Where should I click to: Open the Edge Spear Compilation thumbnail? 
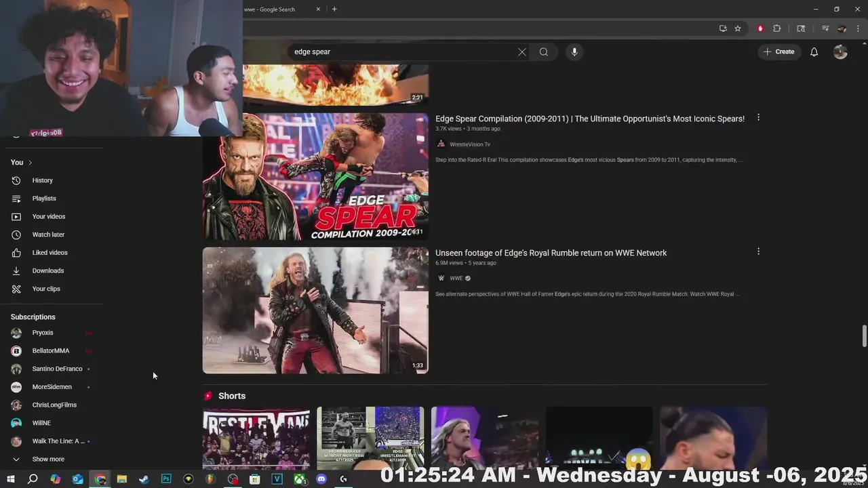[315, 176]
